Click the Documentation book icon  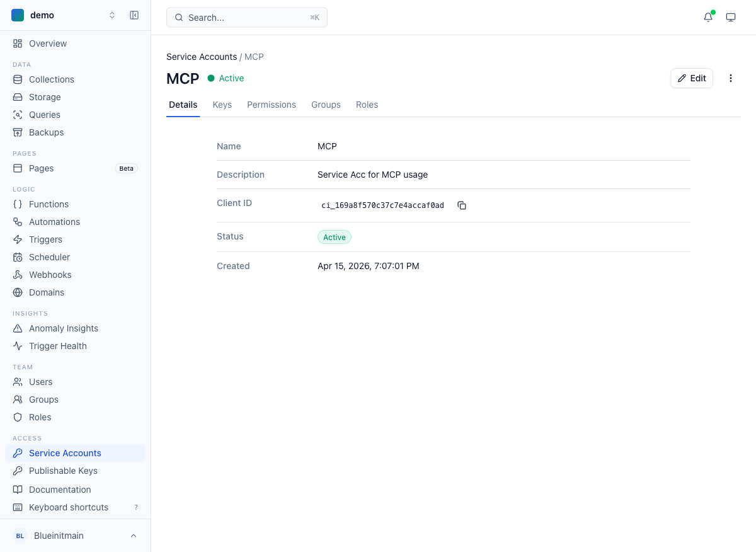pos(18,490)
